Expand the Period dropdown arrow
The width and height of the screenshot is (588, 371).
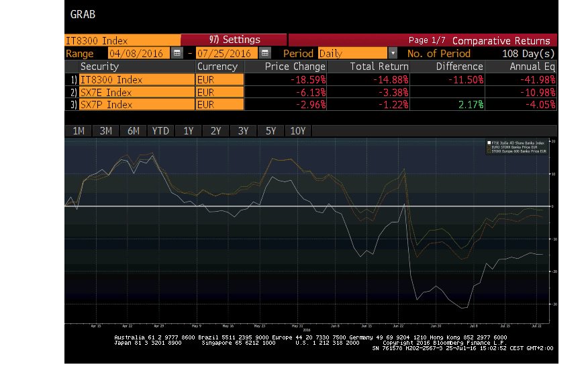click(x=393, y=53)
